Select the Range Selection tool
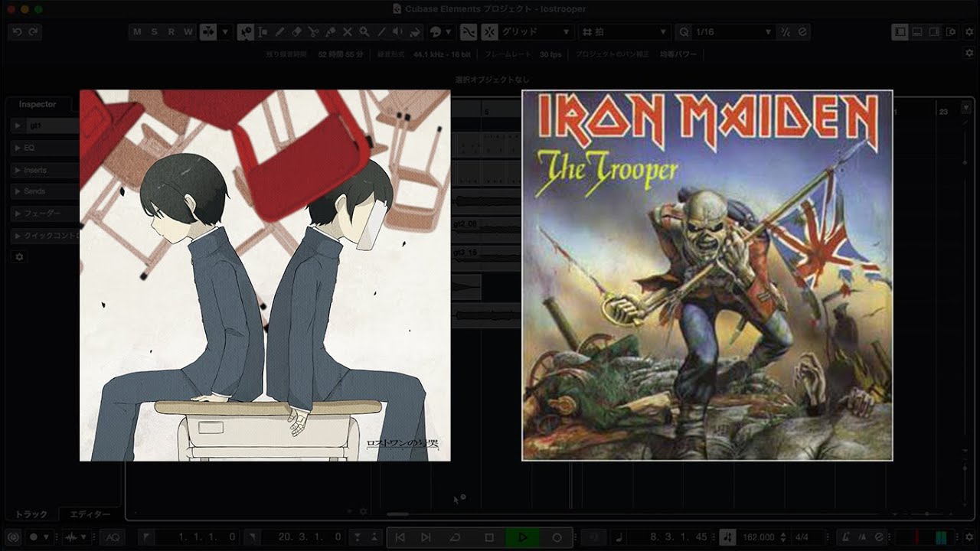 (x=263, y=32)
